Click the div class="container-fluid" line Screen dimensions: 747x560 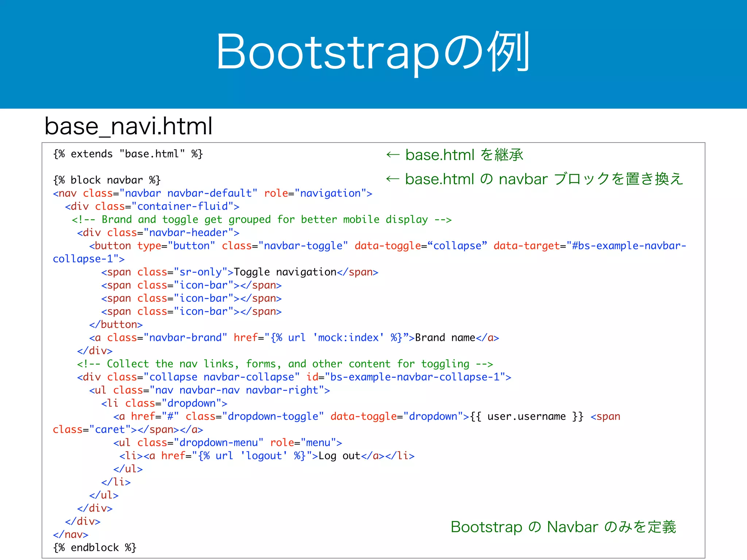tap(152, 206)
